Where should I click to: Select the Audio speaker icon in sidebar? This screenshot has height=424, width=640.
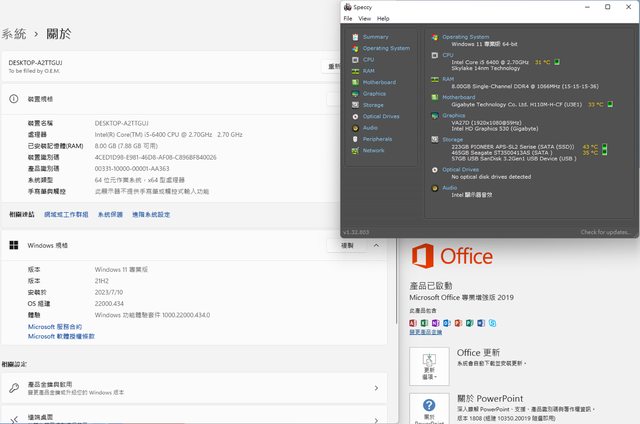354,128
